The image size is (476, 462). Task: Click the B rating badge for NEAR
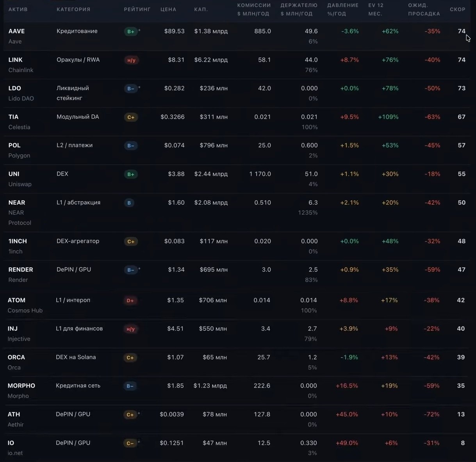click(129, 203)
